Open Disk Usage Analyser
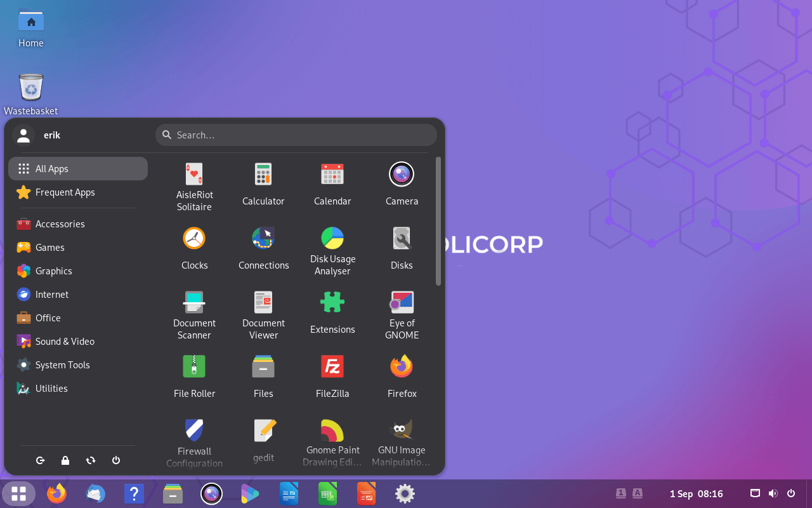 (x=332, y=251)
